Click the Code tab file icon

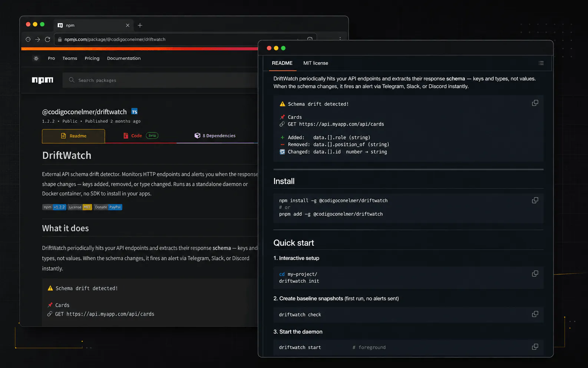126,136
